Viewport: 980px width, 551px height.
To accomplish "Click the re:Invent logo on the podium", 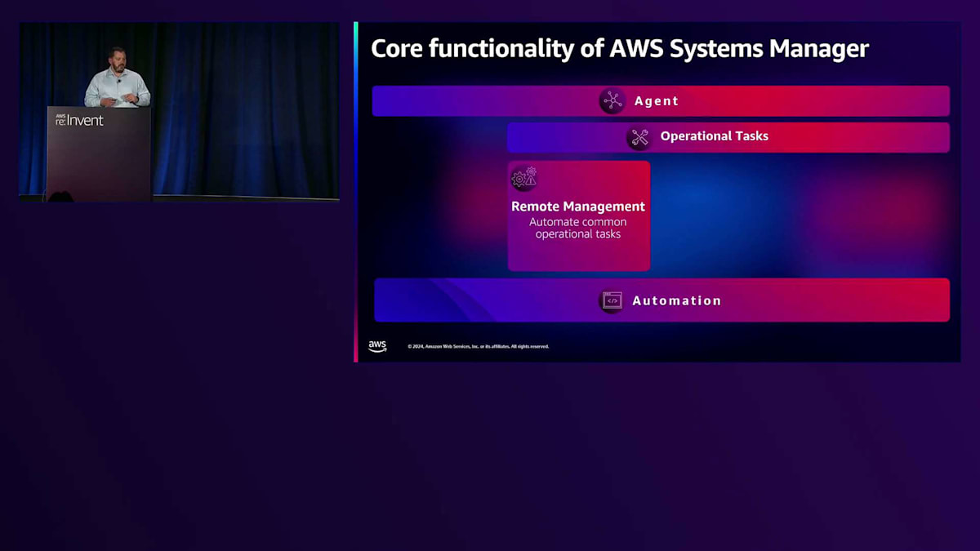I will [x=79, y=120].
